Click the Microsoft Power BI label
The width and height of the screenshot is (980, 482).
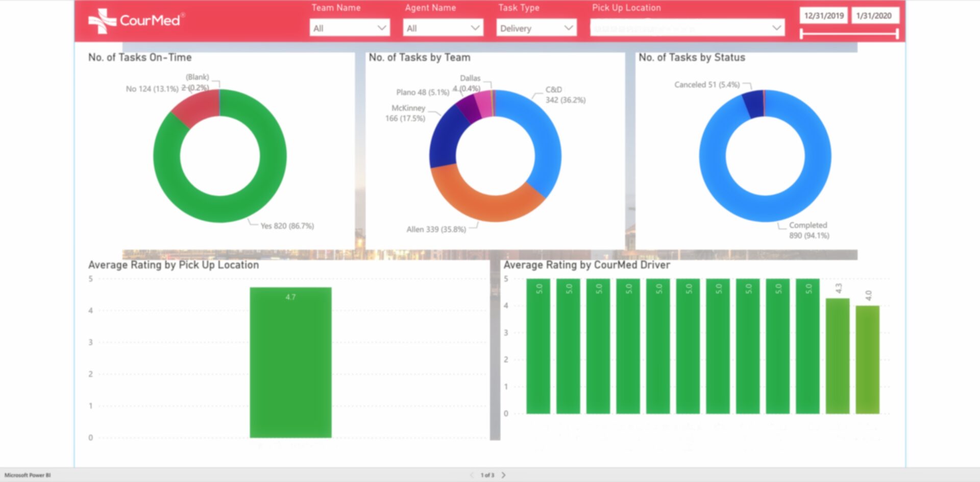[x=28, y=475]
